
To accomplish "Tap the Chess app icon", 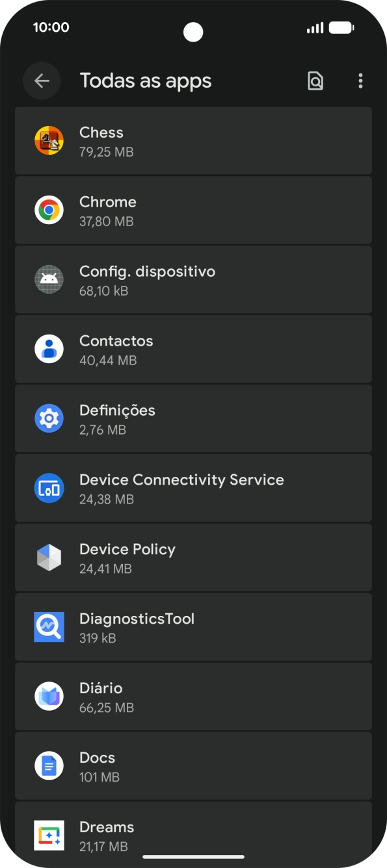I will [49, 141].
